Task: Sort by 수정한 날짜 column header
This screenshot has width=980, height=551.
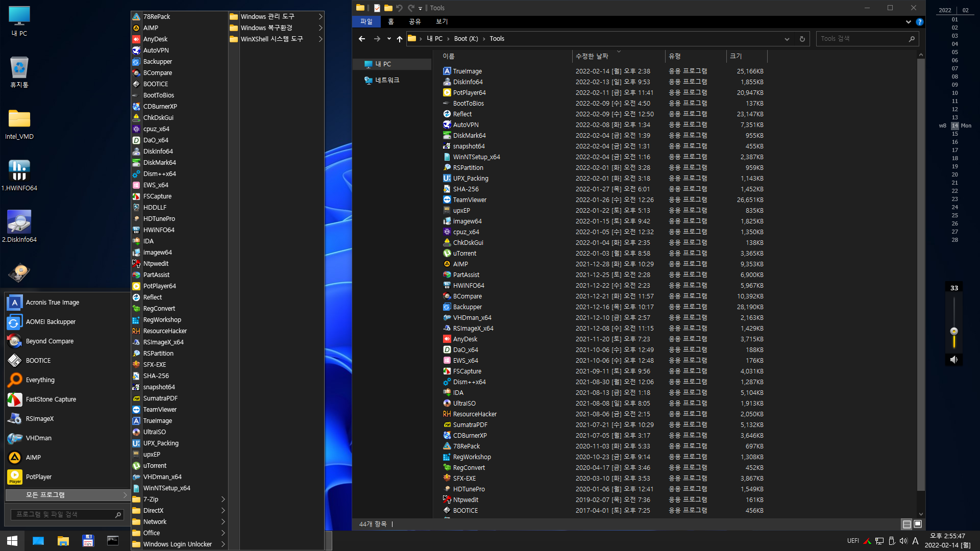Action: tap(619, 56)
